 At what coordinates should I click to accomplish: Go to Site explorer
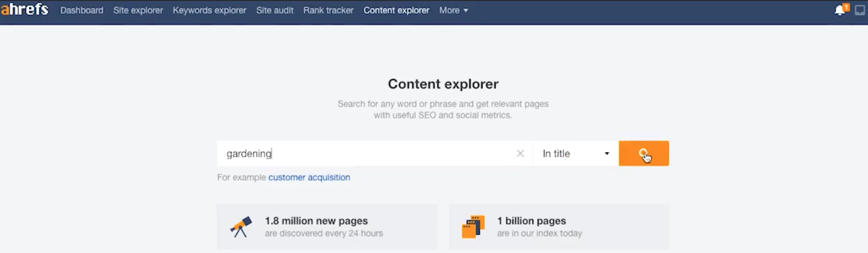138,10
